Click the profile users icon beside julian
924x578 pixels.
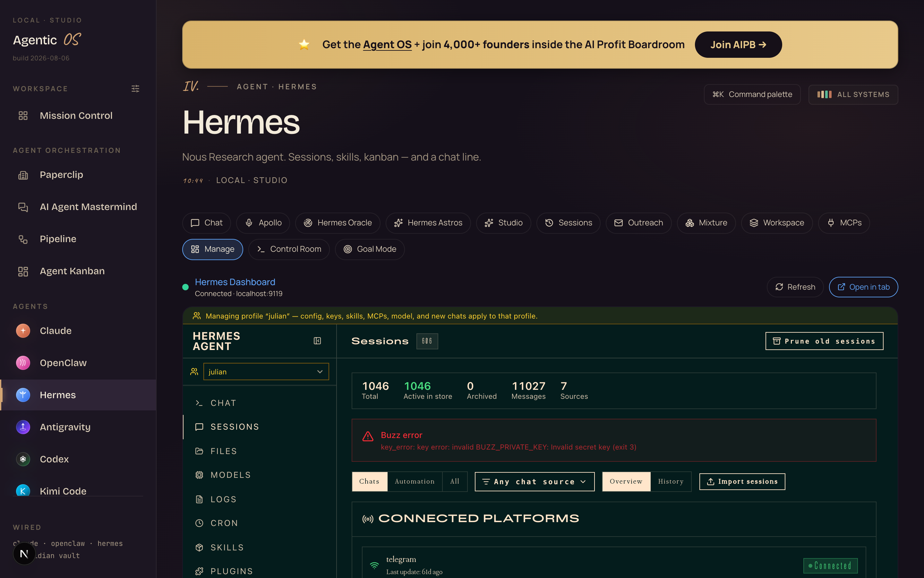194,372
